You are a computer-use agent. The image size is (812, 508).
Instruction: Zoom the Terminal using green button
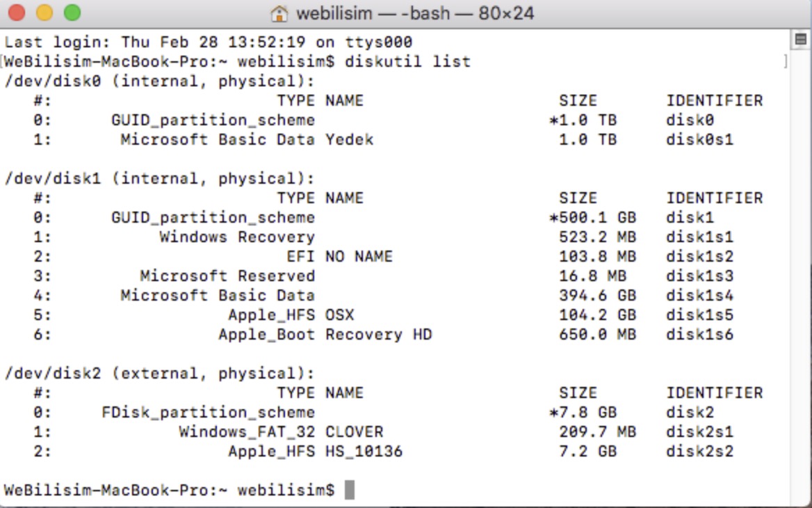(x=72, y=13)
